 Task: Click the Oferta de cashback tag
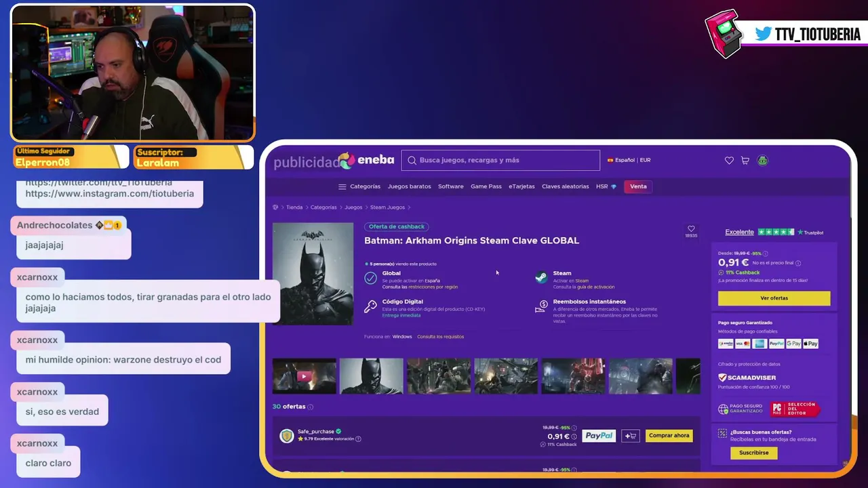pos(397,226)
